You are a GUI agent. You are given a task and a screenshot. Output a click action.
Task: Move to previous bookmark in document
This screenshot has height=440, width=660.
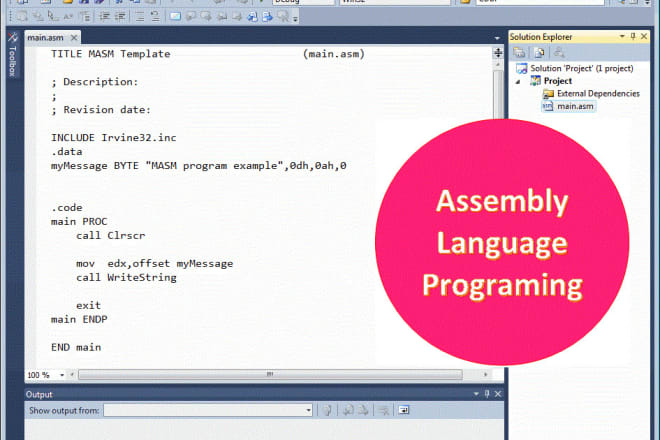click(252, 16)
